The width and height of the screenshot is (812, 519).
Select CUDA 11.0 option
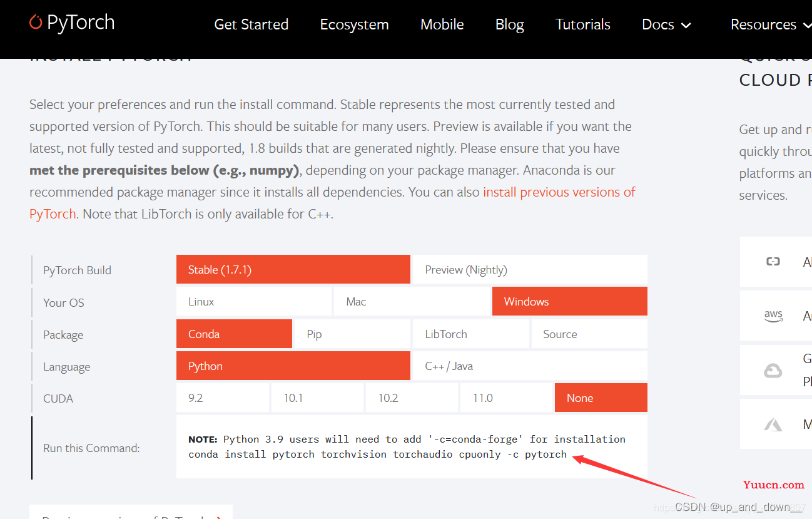tap(506, 398)
